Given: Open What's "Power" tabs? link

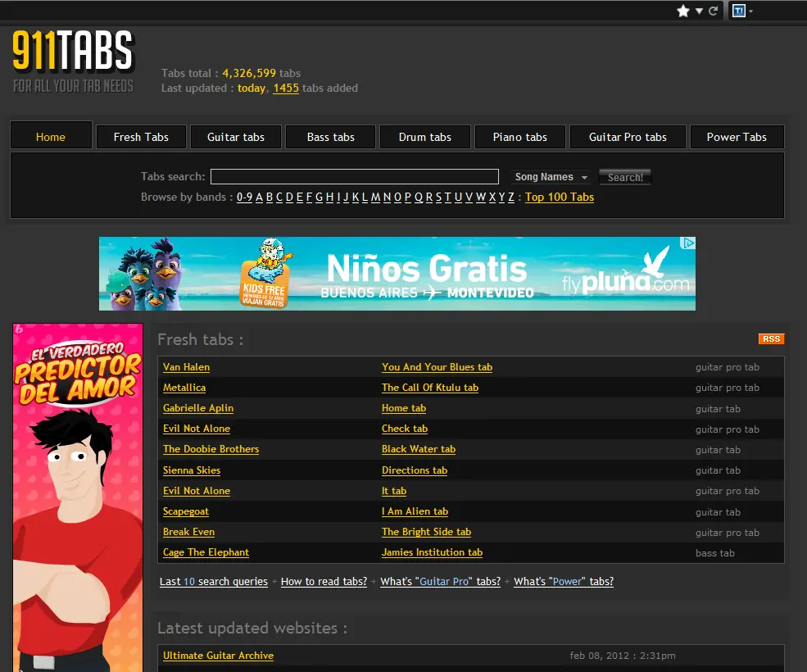Looking at the screenshot, I should 564,581.
